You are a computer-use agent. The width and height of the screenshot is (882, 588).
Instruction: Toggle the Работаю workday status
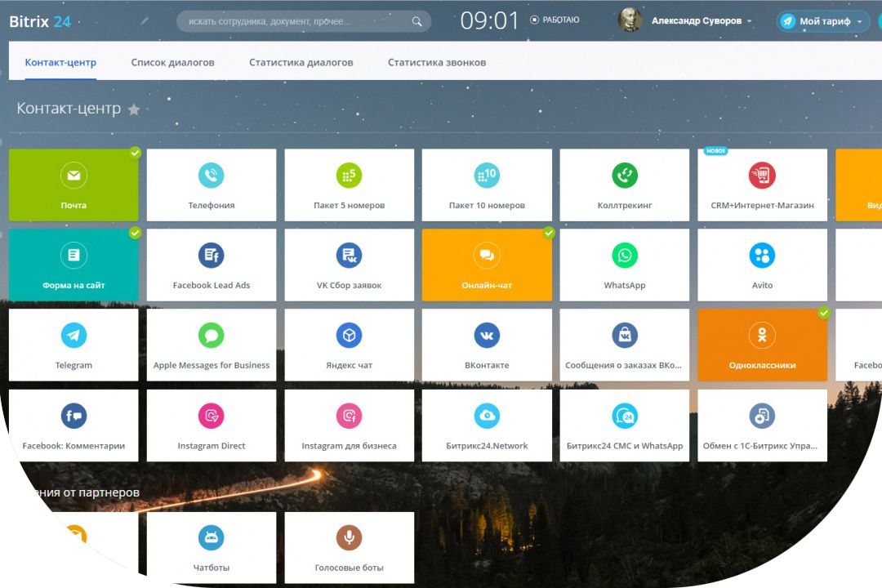point(555,20)
